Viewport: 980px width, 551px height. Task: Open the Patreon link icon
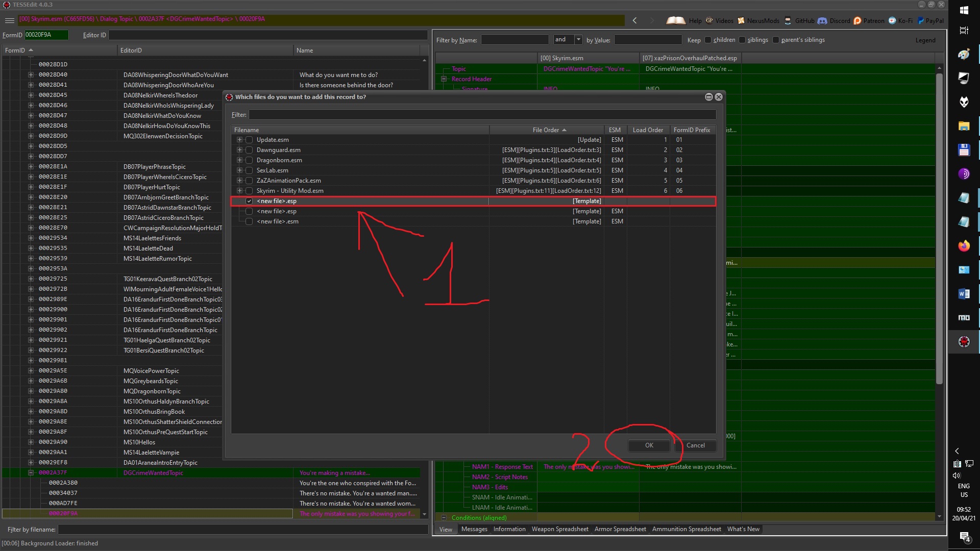pyautogui.click(x=857, y=20)
